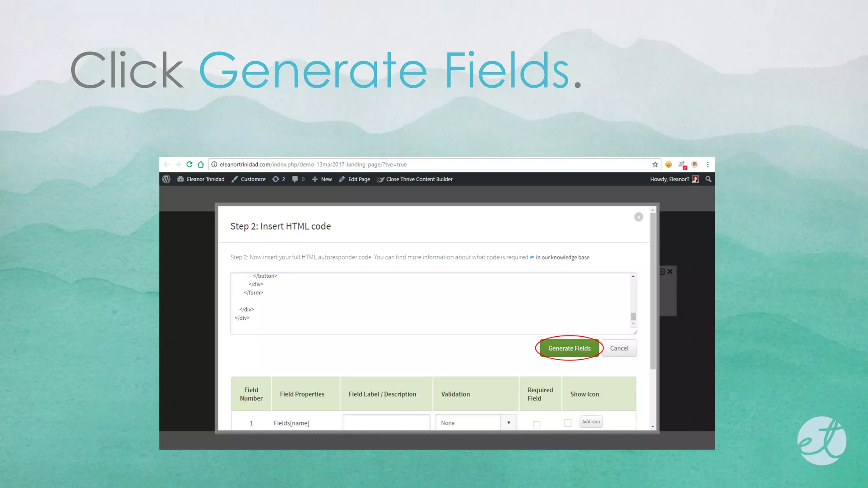
Task: Click the updates counter showing 2
Action: [x=279, y=179]
